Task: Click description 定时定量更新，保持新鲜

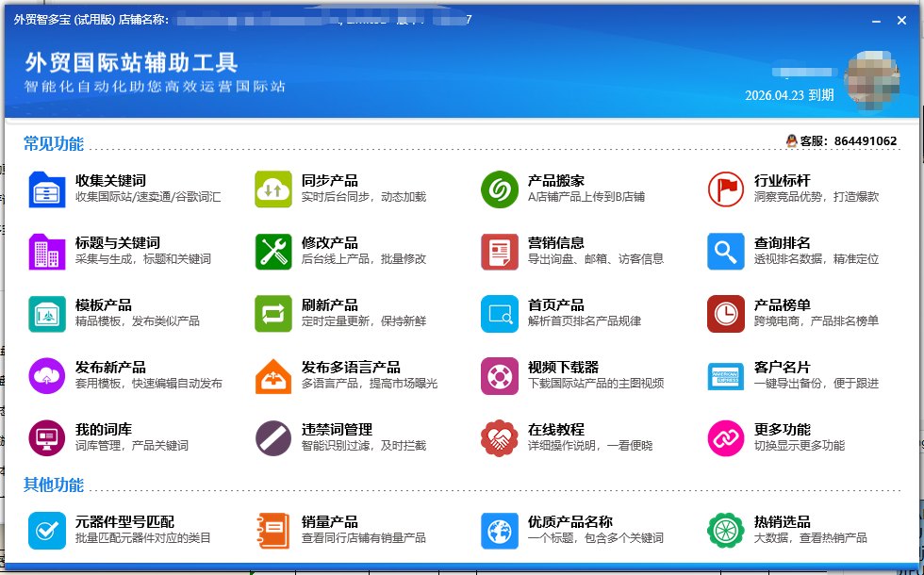Action: tap(364, 321)
